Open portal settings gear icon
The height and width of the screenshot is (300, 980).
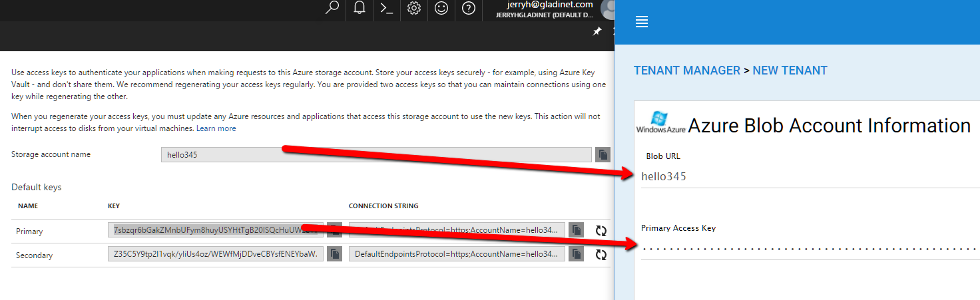point(414,8)
